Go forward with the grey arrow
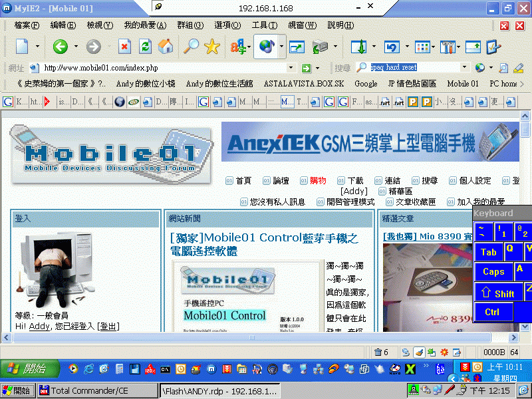The width and height of the screenshot is (532, 399). click(x=93, y=47)
